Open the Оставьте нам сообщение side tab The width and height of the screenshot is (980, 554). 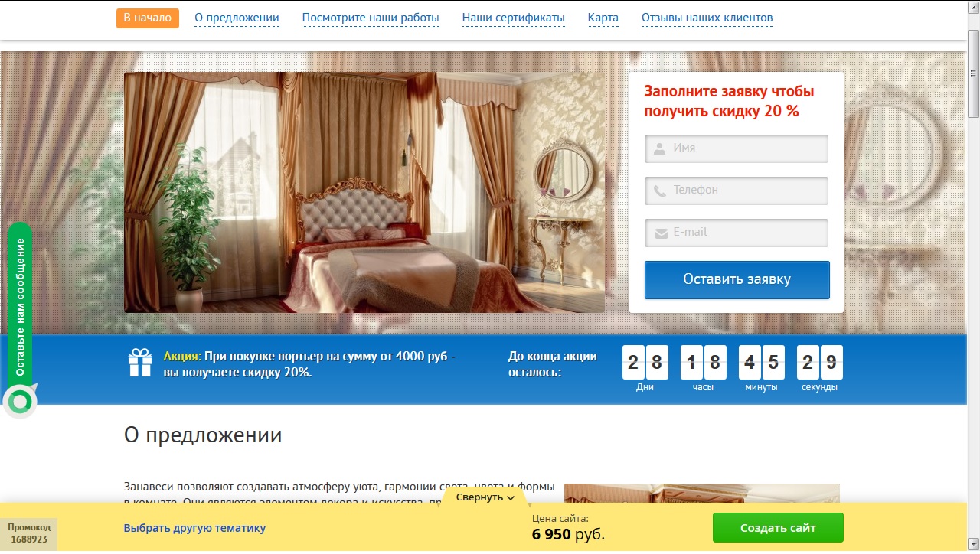coord(20,306)
